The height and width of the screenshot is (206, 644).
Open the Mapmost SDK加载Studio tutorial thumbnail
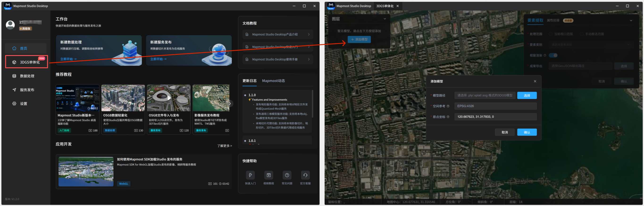coord(86,172)
